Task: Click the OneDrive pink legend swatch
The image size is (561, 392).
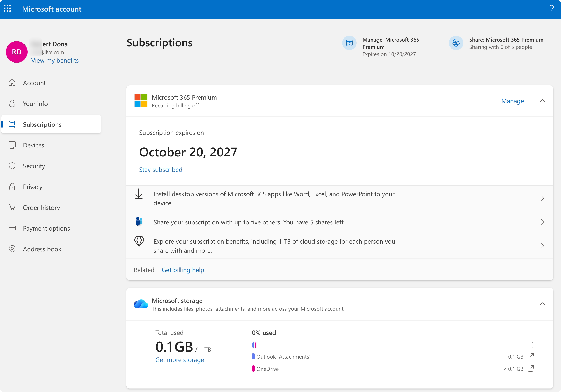Action: click(253, 369)
